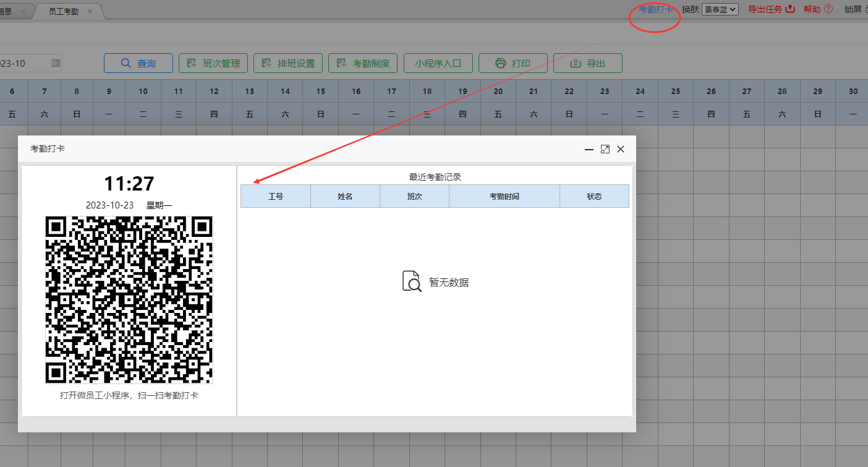This screenshot has width=868, height=467.
Task: Switch to the 员工考勤 tab
Action: pos(64,11)
